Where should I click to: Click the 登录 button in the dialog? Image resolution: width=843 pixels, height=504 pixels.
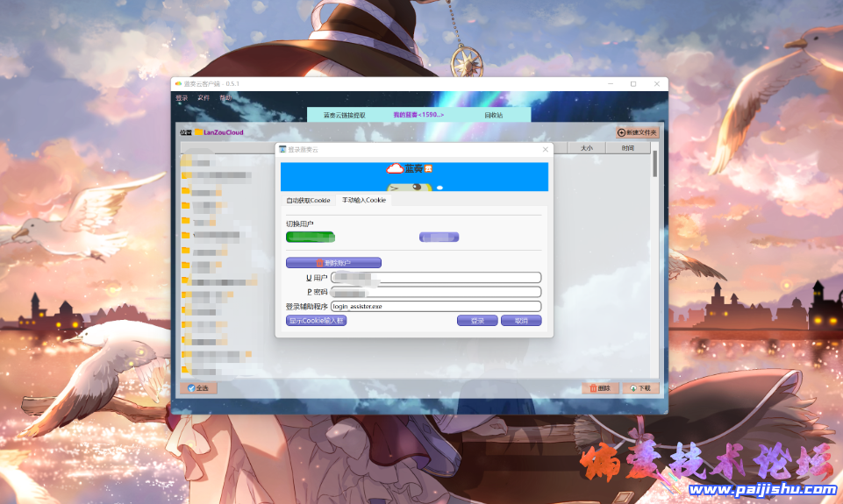tap(477, 321)
